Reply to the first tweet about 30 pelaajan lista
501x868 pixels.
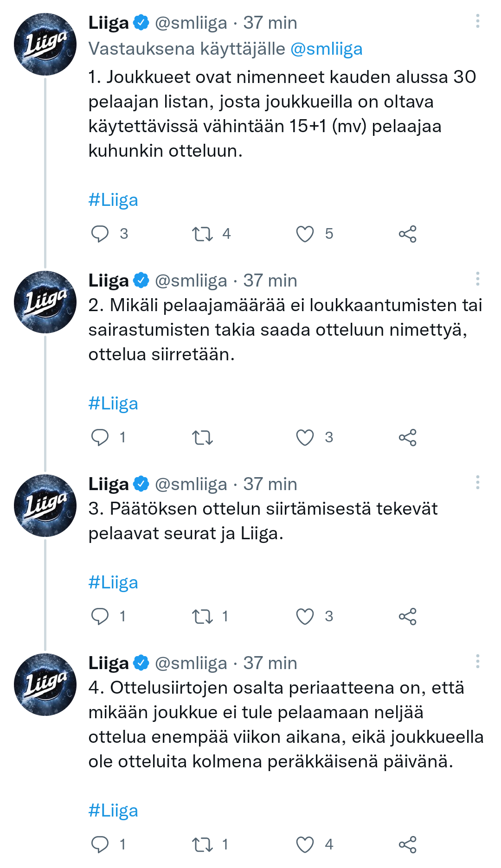point(100,234)
